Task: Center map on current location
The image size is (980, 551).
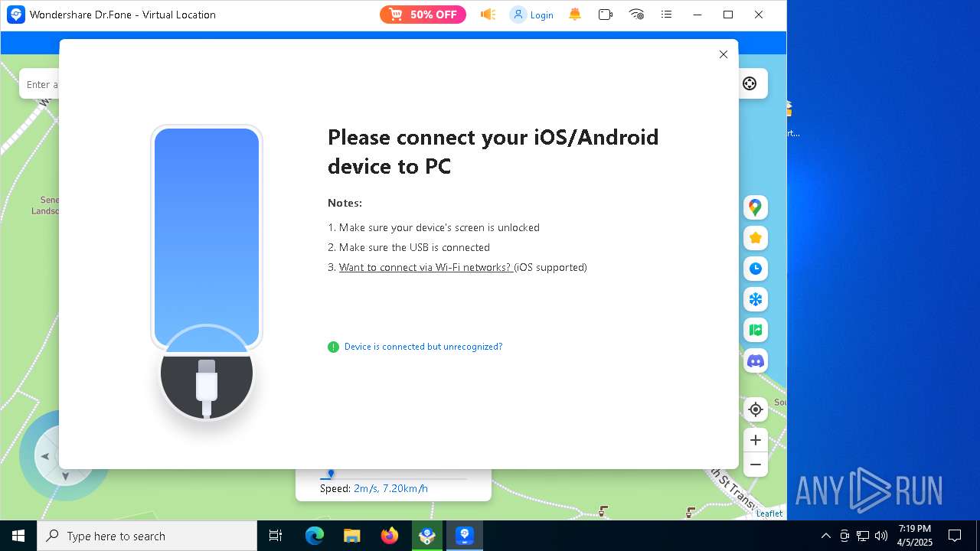Action: (756, 409)
